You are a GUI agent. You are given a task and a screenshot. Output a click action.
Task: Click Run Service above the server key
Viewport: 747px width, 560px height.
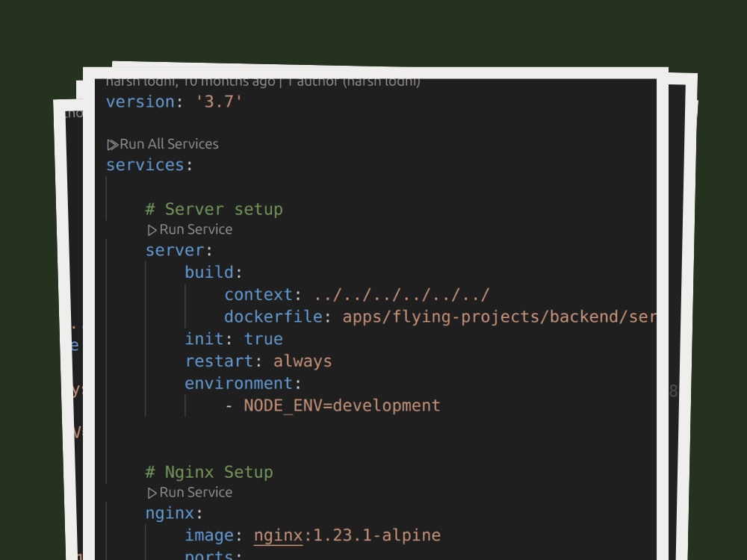196,229
